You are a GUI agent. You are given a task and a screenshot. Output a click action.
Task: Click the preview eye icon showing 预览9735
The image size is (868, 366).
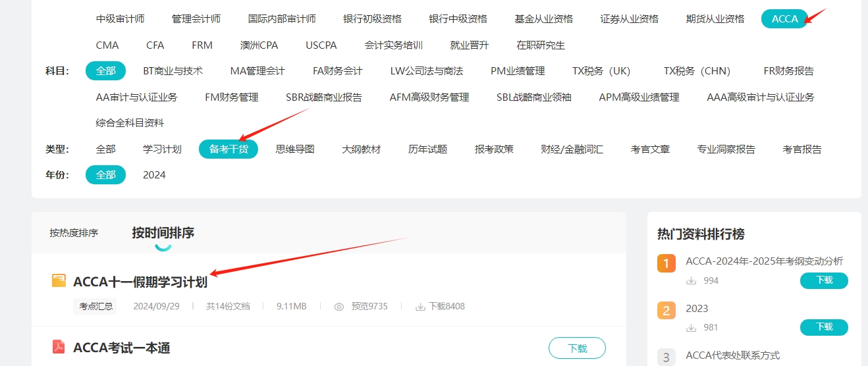point(339,306)
